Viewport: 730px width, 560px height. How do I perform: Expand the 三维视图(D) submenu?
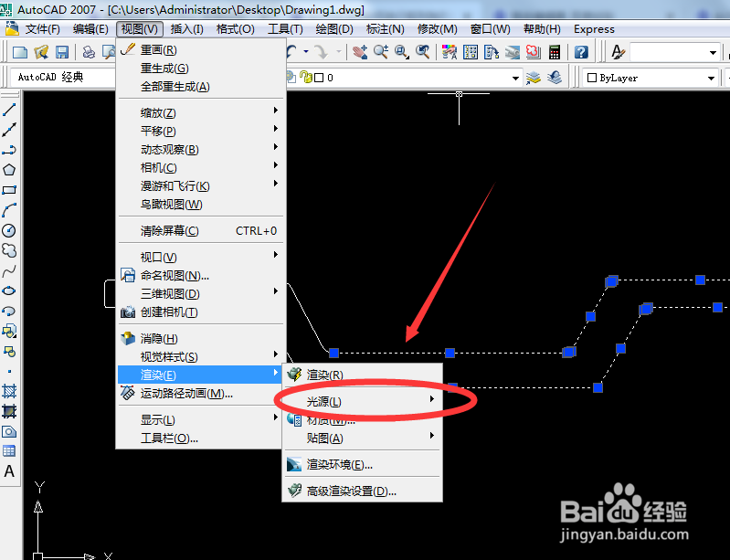[201, 294]
